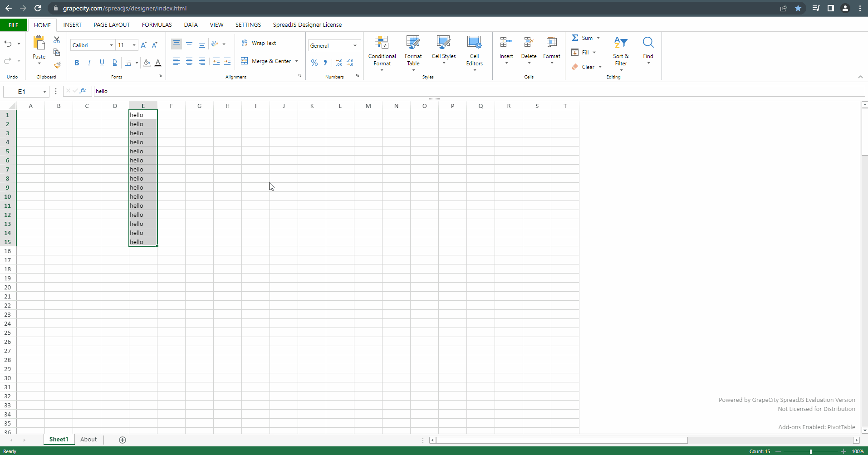Expand the Merge & Center dropdown arrow
Screen dimensions: 868x455
297,61
